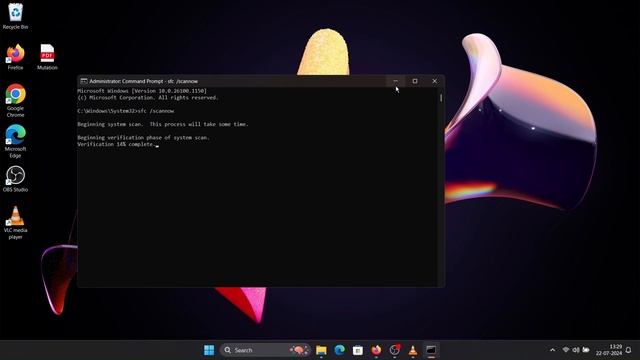The height and width of the screenshot is (360, 640).
Task: Click 'Beginning verification phase of system scan' line
Action: [x=143, y=138]
